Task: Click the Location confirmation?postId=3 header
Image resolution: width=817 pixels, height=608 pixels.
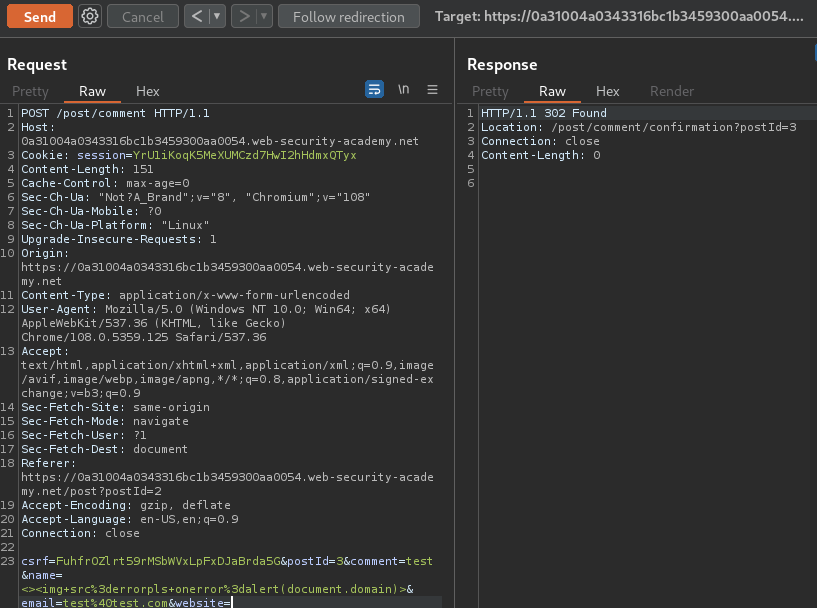Action: 639,127
